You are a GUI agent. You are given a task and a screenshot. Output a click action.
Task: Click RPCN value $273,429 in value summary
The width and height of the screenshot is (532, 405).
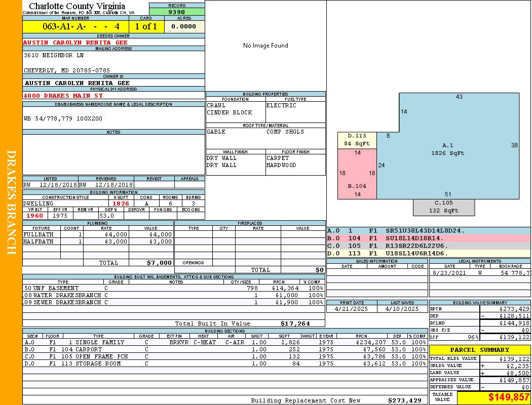pos(514,309)
